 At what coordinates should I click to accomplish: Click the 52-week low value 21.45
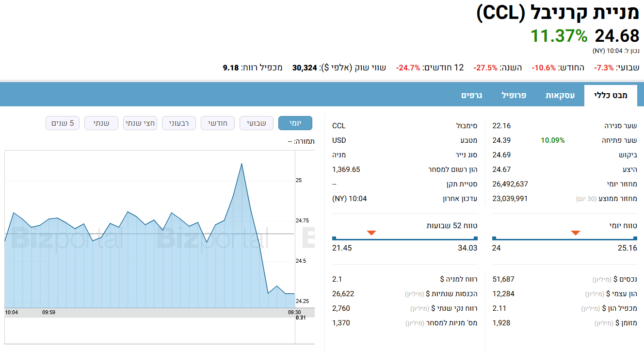[342, 248]
